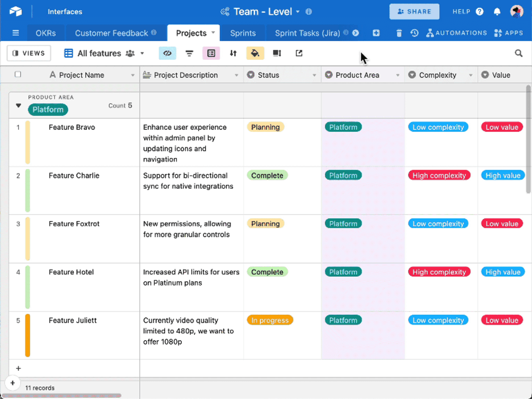Open the hamburger tables menu
This screenshot has height=399, width=532.
(x=16, y=33)
